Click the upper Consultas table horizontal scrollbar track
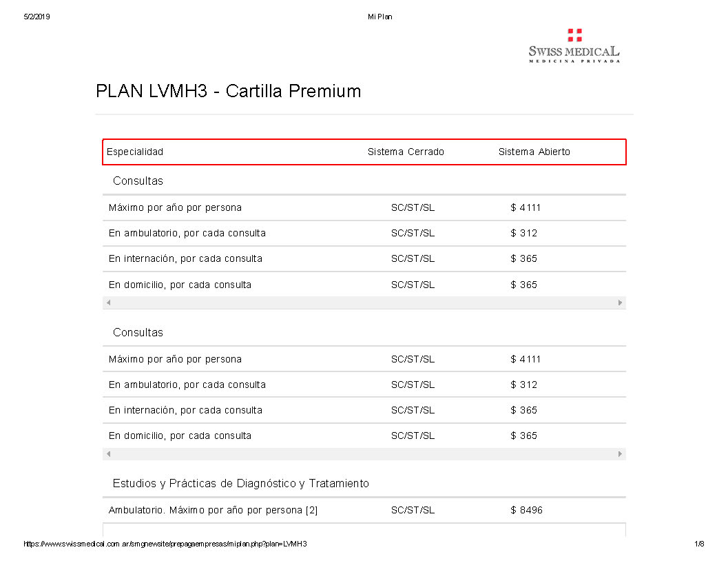This screenshot has height=563, width=728. click(x=364, y=303)
